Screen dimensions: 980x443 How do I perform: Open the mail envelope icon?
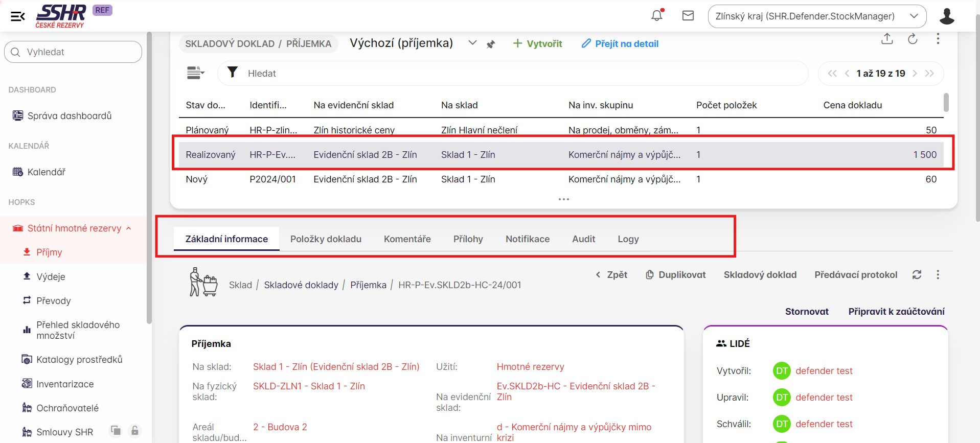pyautogui.click(x=688, y=16)
